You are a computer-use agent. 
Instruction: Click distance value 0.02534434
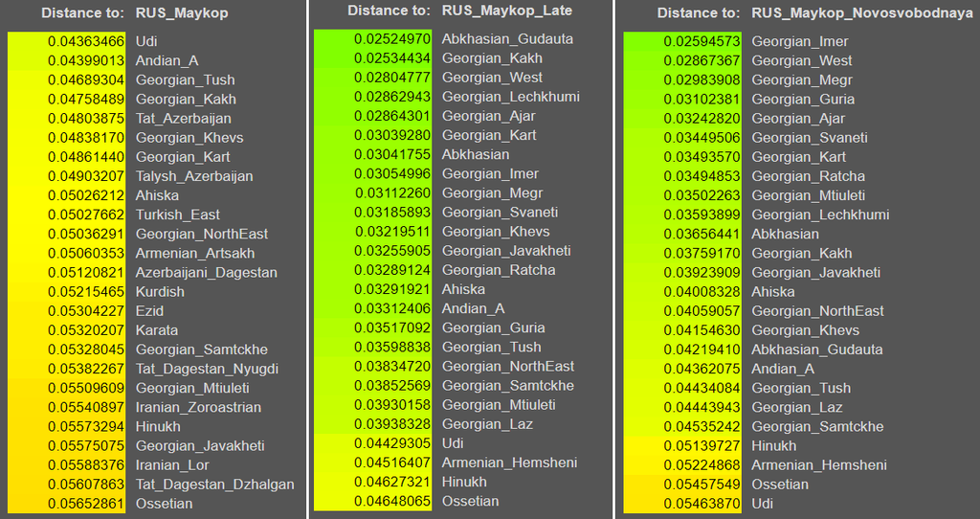391,58
